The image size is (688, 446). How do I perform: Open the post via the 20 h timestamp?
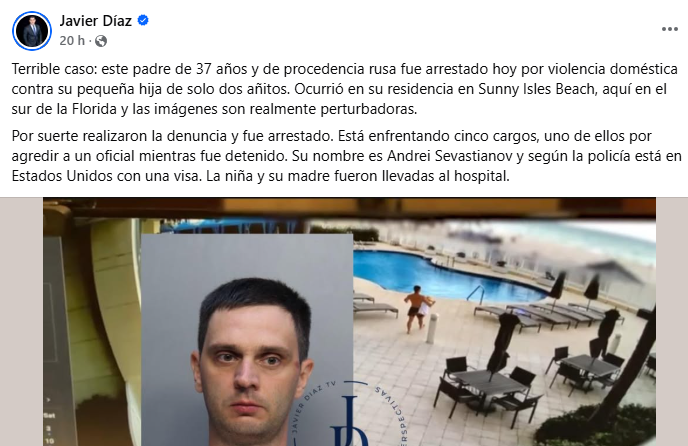pyautogui.click(x=72, y=41)
